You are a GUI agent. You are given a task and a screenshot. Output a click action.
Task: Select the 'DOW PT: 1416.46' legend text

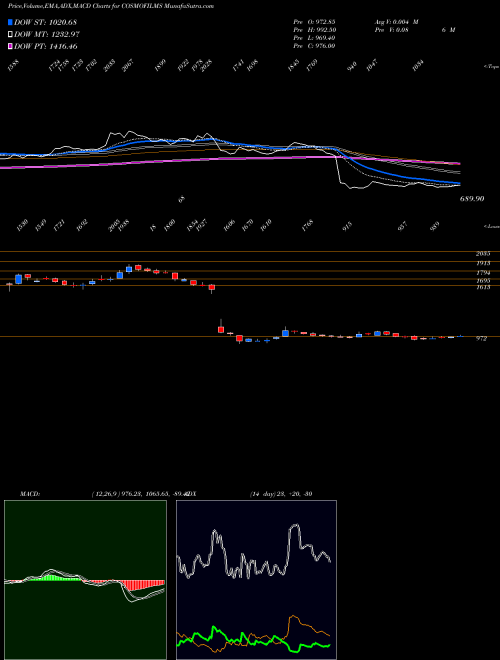tap(45, 47)
